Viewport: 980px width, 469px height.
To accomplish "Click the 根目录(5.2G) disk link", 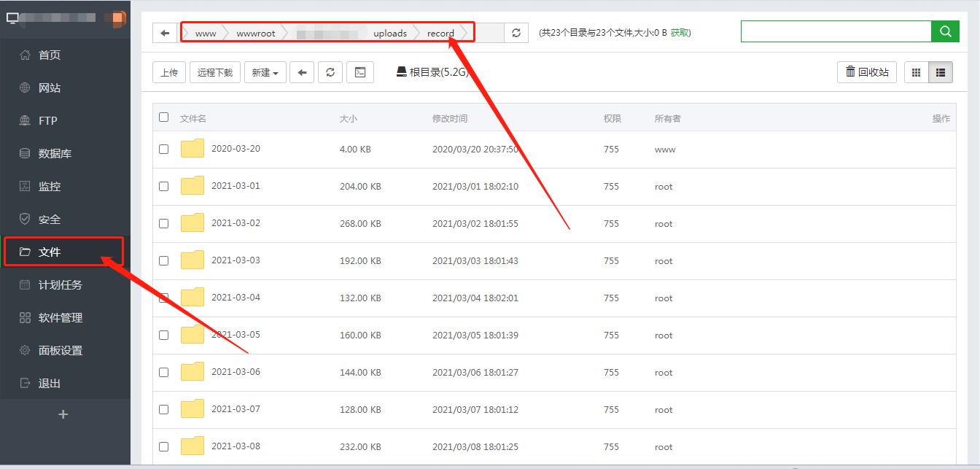I will pyautogui.click(x=432, y=72).
